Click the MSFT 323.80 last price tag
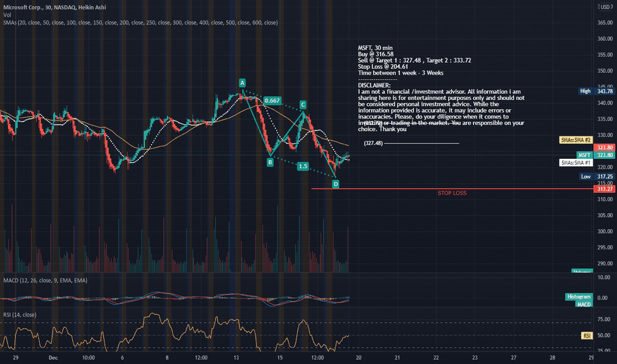 pyautogui.click(x=596, y=155)
